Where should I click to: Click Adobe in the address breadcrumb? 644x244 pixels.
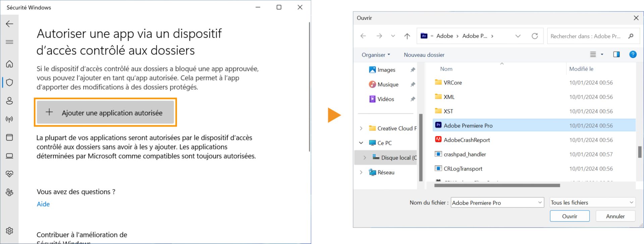[x=445, y=36]
